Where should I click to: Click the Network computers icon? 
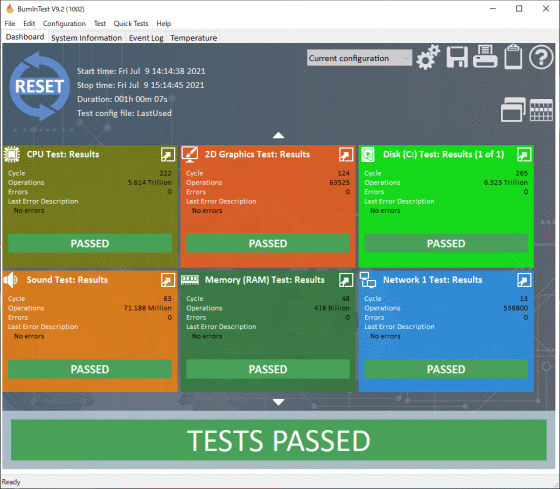click(x=368, y=280)
